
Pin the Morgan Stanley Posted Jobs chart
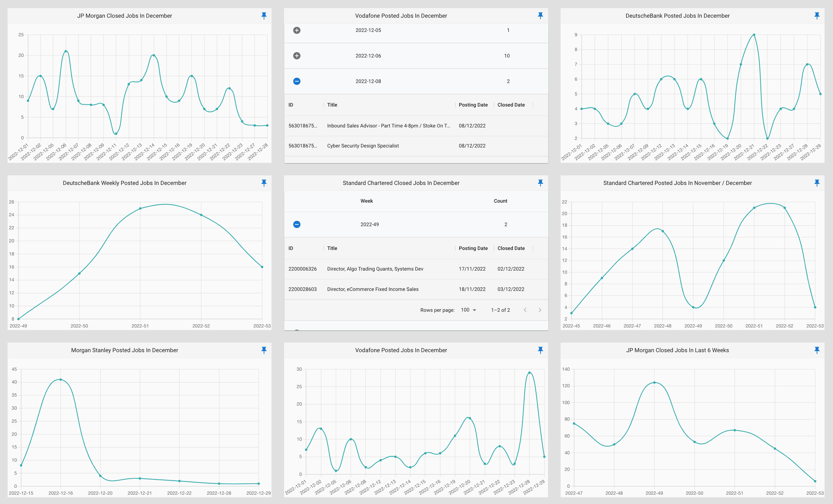click(264, 350)
